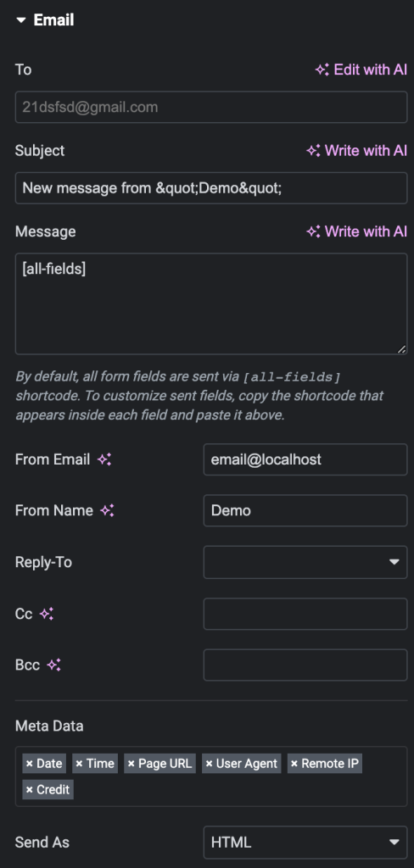Remove the Page URL meta data tag
The width and height of the screenshot is (414, 868).
click(131, 764)
